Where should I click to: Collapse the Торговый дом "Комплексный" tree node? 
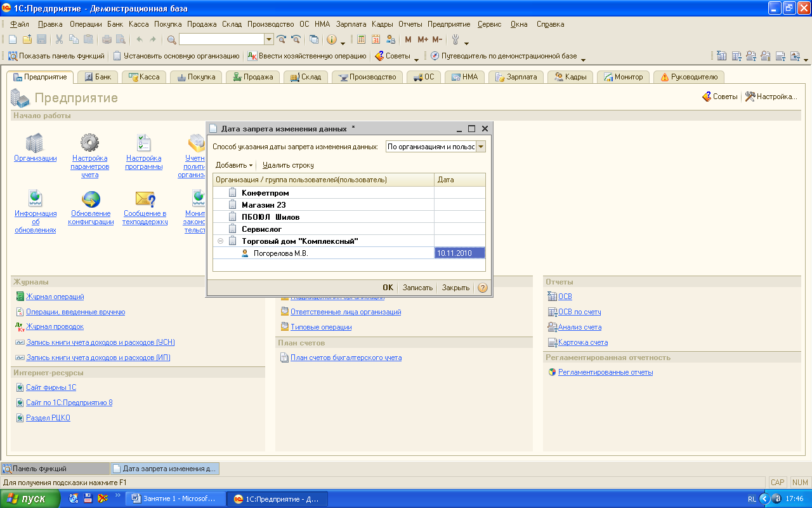tap(220, 241)
